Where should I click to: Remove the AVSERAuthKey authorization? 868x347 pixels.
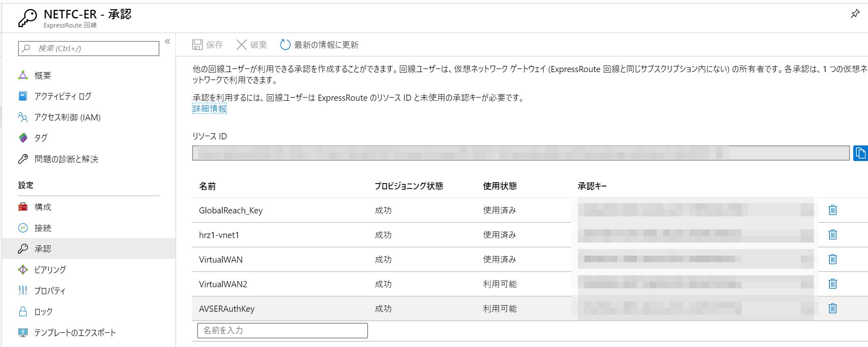pos(832,308)
